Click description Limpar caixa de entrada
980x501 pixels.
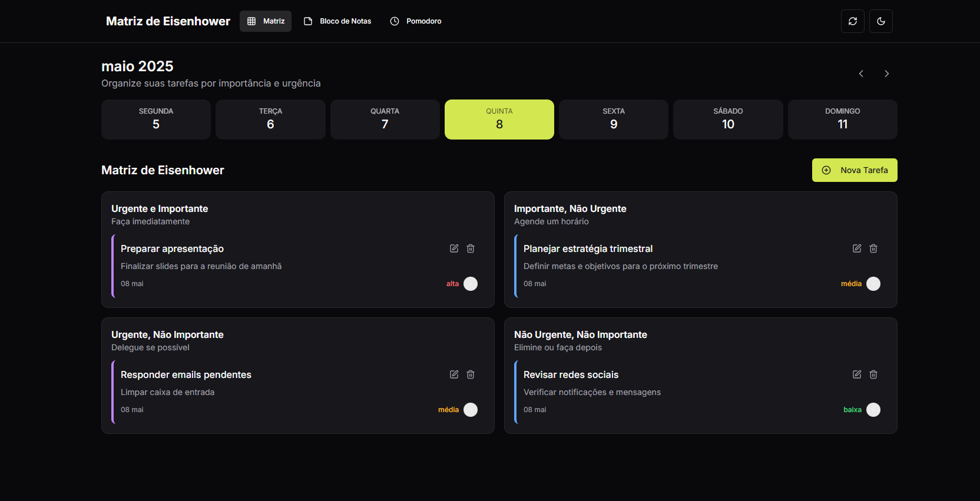click(167, 392)
